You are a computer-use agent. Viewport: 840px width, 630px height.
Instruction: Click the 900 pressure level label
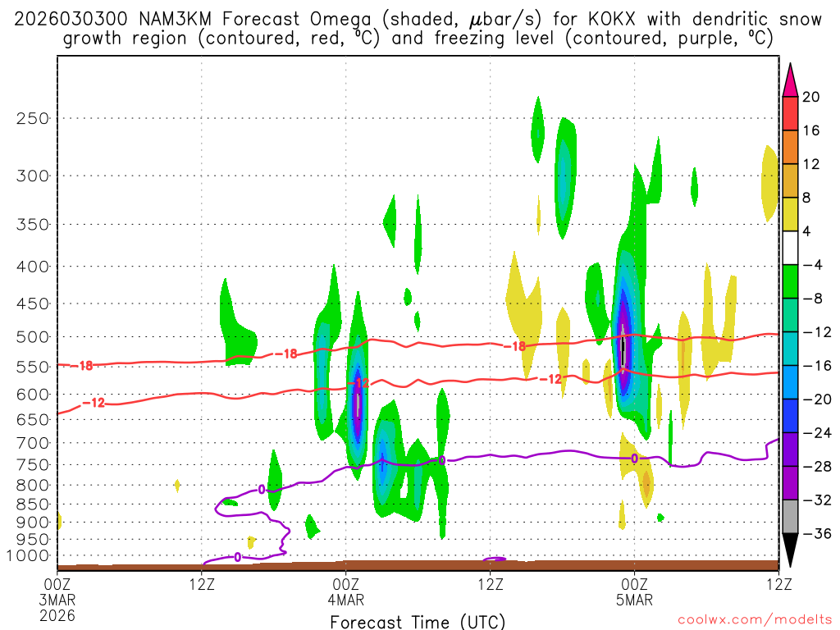[x=33, y=522]
